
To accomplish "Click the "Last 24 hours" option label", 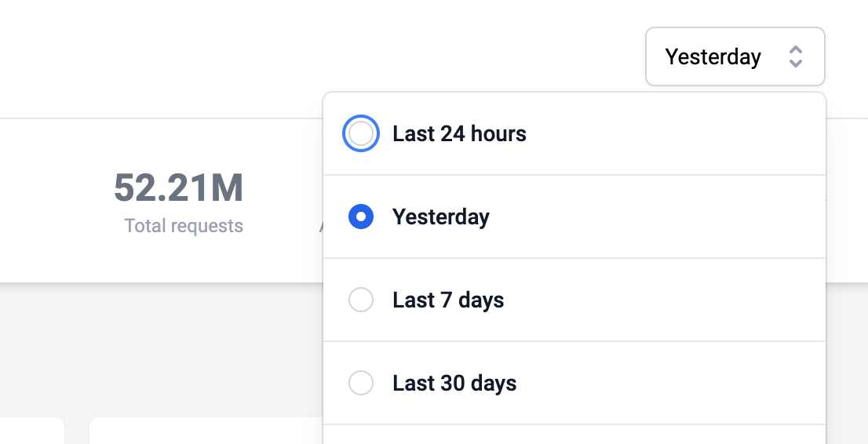I will pyautogui.click(x=459, y=133).
